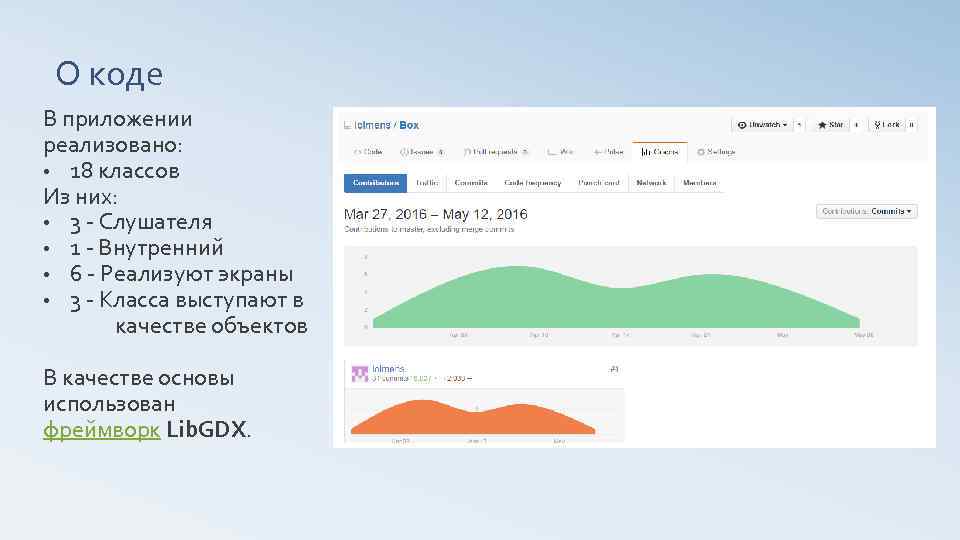Click the watchers count next to Unwatch
The image size is (960, 540).
(x=799, y=124)
